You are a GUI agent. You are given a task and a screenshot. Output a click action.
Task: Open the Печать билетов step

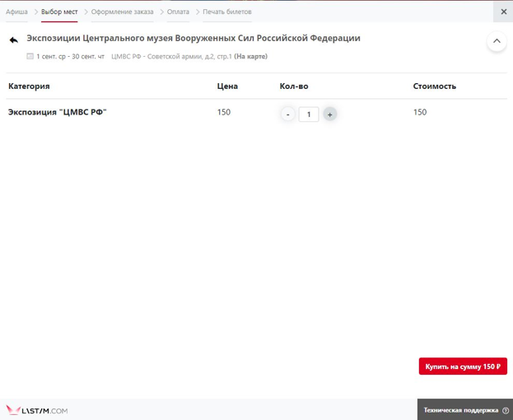coord(227,12)
